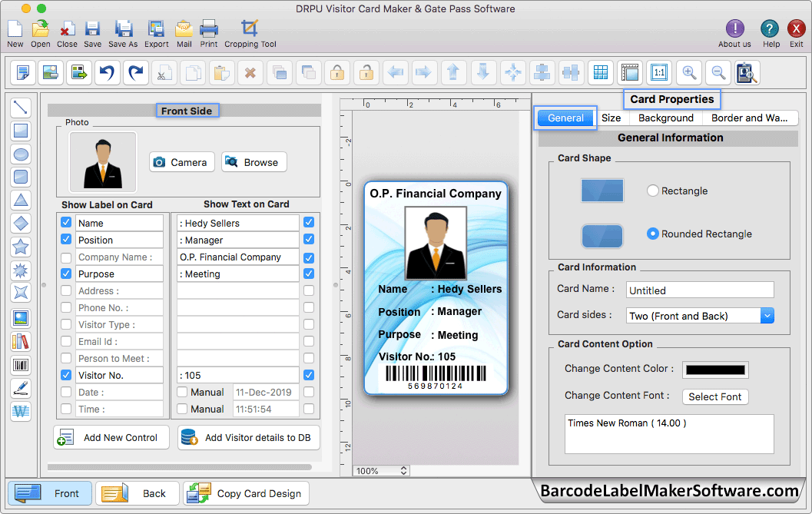Click the Redo arrow icon

tap(136, 72)
